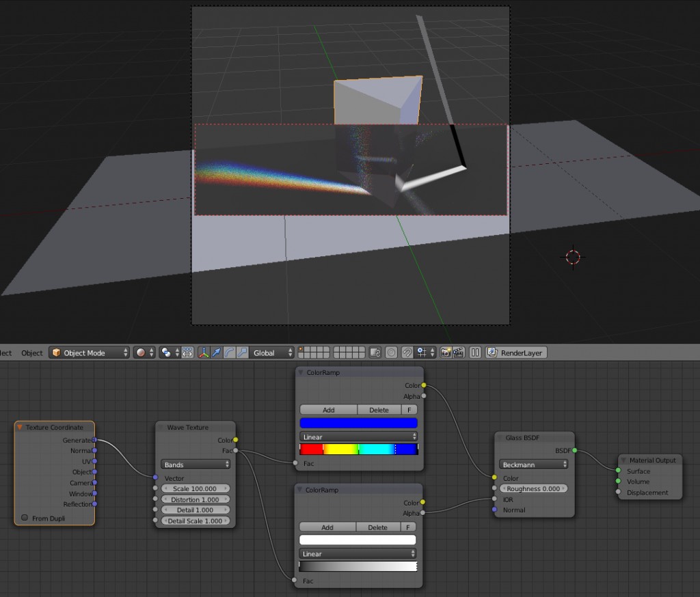This screenshot has height=597, width=700.
Task: Open the Object menu
Action: (31, 352)
